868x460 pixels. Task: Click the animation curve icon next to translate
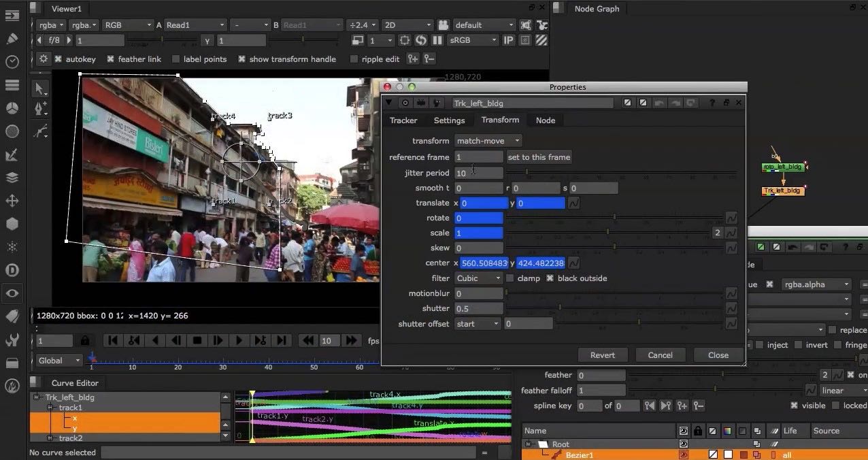coord(573,203)
